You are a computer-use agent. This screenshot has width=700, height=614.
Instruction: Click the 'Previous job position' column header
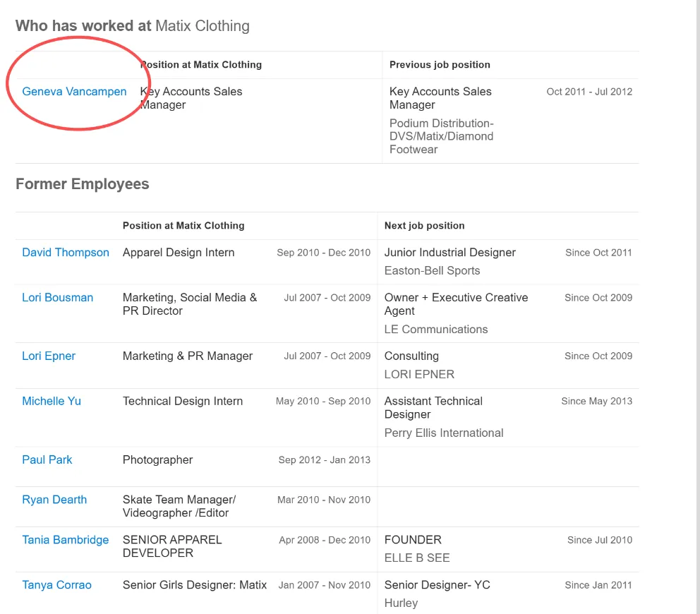(440, 65)
